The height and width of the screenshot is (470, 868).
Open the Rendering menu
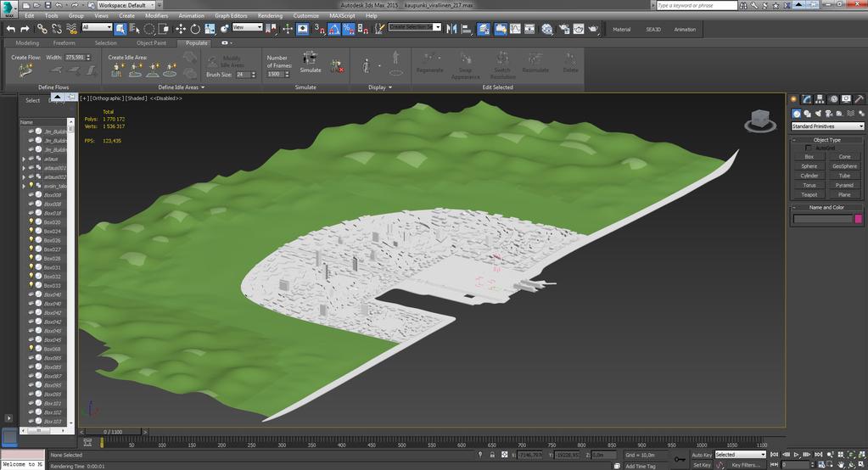pyautogui.click(x=270, y=16)
